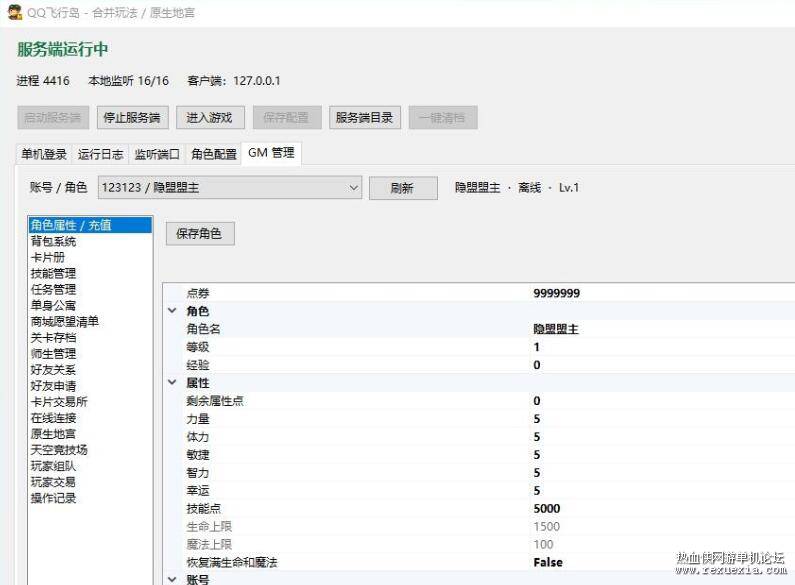Select 在线连接 in the list

[90, 418]
